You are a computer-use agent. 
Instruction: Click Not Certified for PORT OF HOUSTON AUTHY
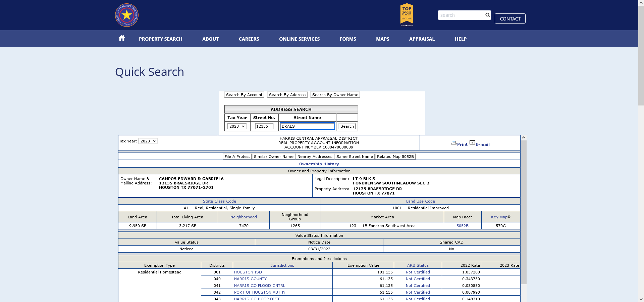coord(418,292)
